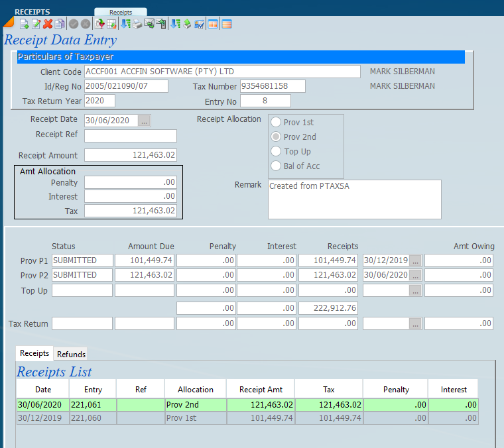This screenshot has width=504, height=448.
Task: Click the mobile phone SMS icon
Action: coord(161,24)
